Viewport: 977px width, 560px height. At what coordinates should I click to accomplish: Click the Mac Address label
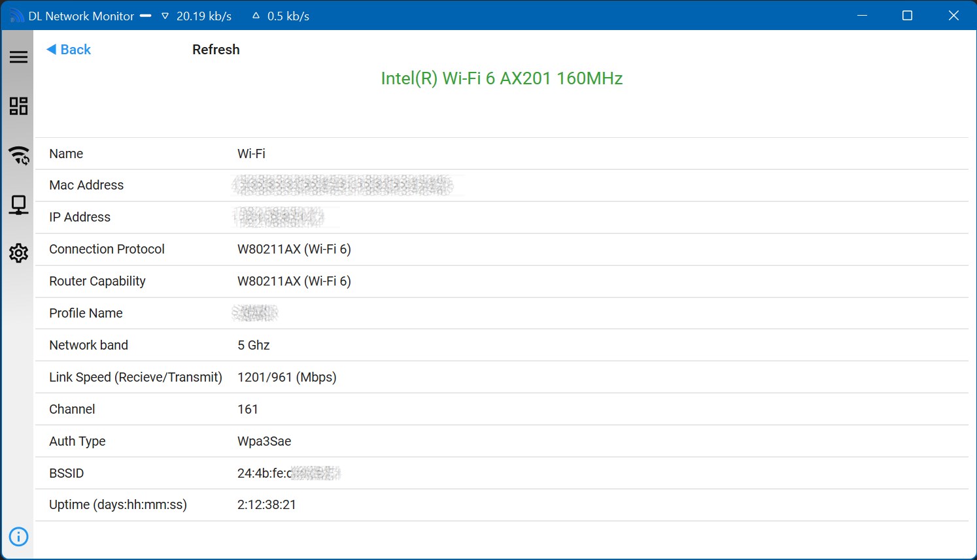pyautogui.click(x=86, y=185)
